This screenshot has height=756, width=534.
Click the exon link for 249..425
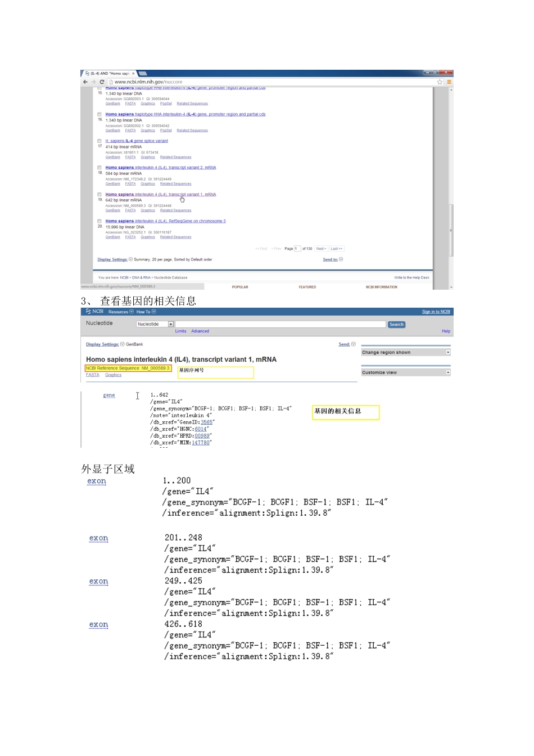98,582
